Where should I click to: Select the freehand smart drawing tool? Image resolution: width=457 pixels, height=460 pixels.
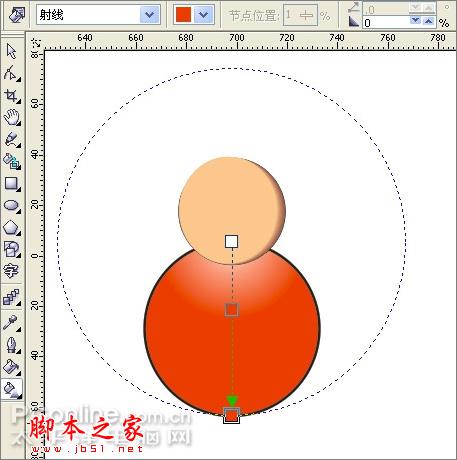pyautogui.click(x=11, y=139)
